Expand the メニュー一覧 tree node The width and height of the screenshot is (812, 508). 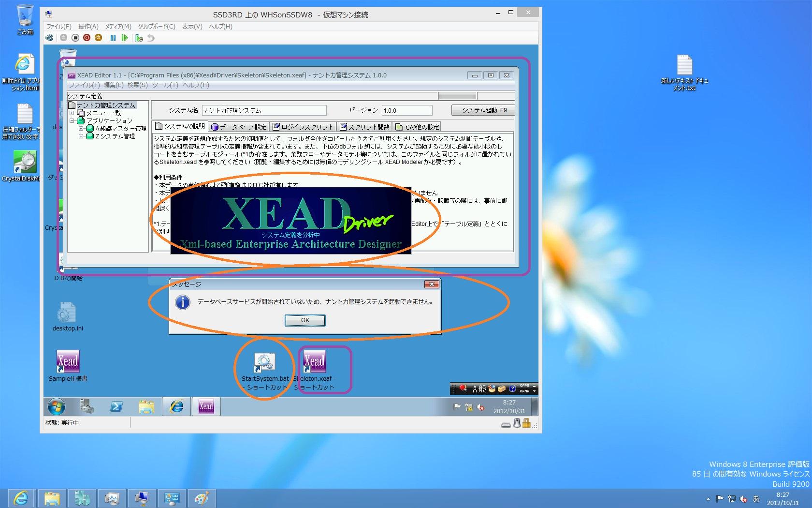click(72, 113)
